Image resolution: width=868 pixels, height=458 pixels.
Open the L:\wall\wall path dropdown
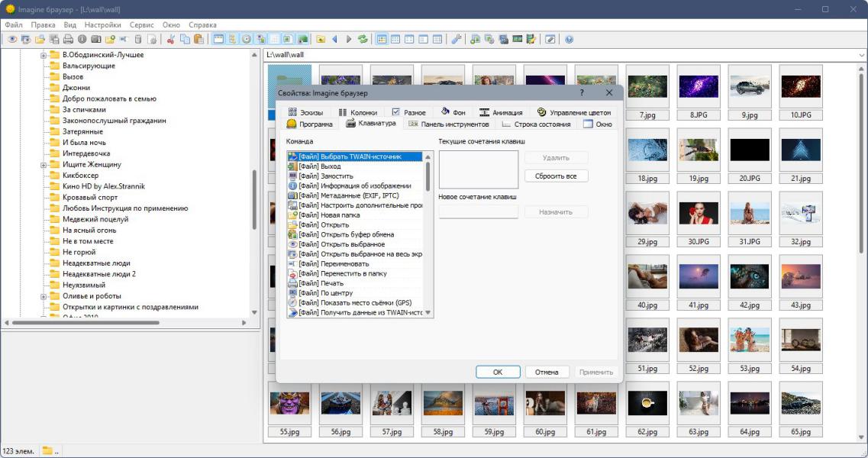point(861,56)
